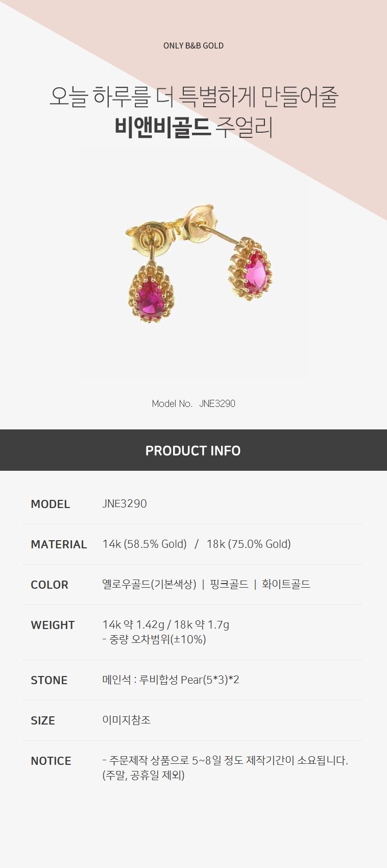387x868 pixels.
Task: Click the 비앤비골드 주얼리 headline
Action: (194, 128)
